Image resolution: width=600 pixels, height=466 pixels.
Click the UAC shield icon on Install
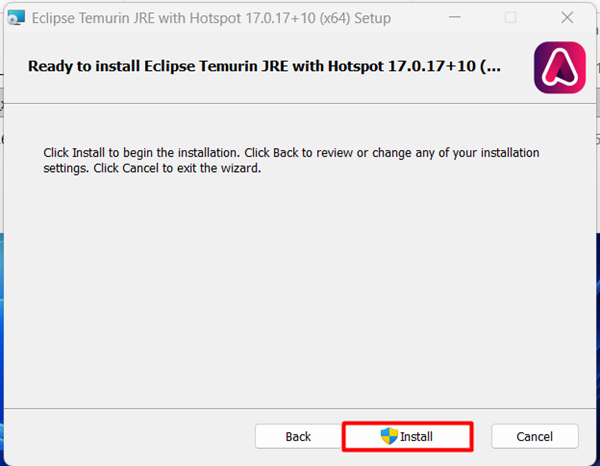[x=389, y=436]
